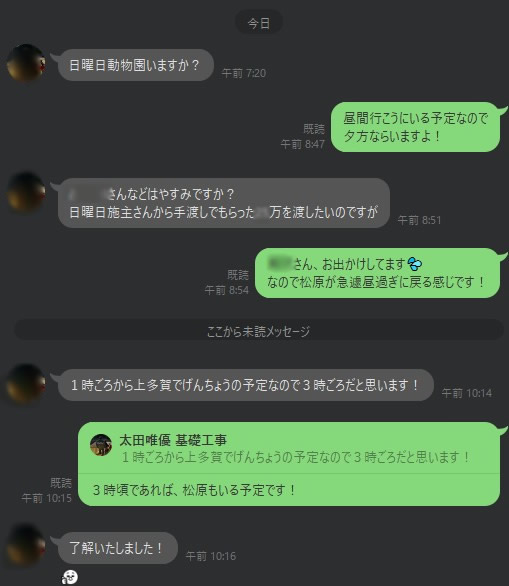This screenshot has height=586, width=509.
Task: Select green bubble mentioning 松原が急遽昼過ぎに戻る
Action: (x=377, y=273)
